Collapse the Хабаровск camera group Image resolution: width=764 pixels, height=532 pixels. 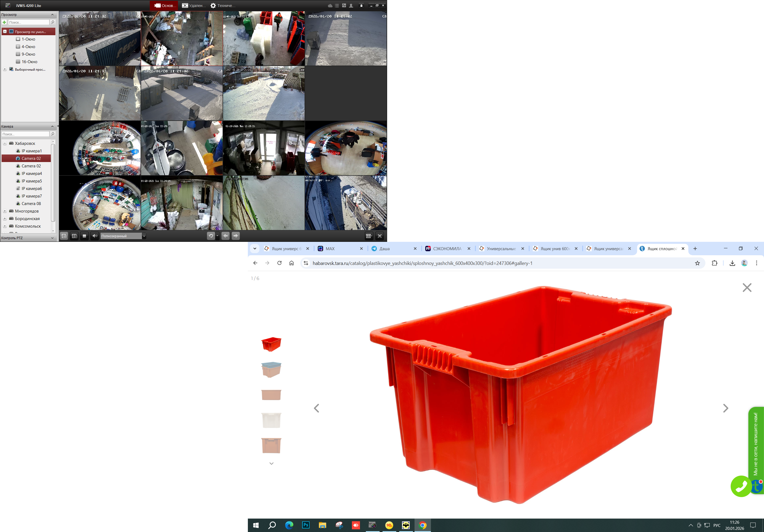click(x=5, y=143)
